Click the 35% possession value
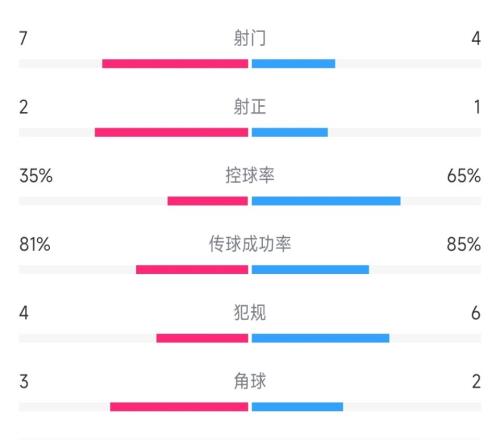This screenshot has width=500, height=440. coord(36,176)
